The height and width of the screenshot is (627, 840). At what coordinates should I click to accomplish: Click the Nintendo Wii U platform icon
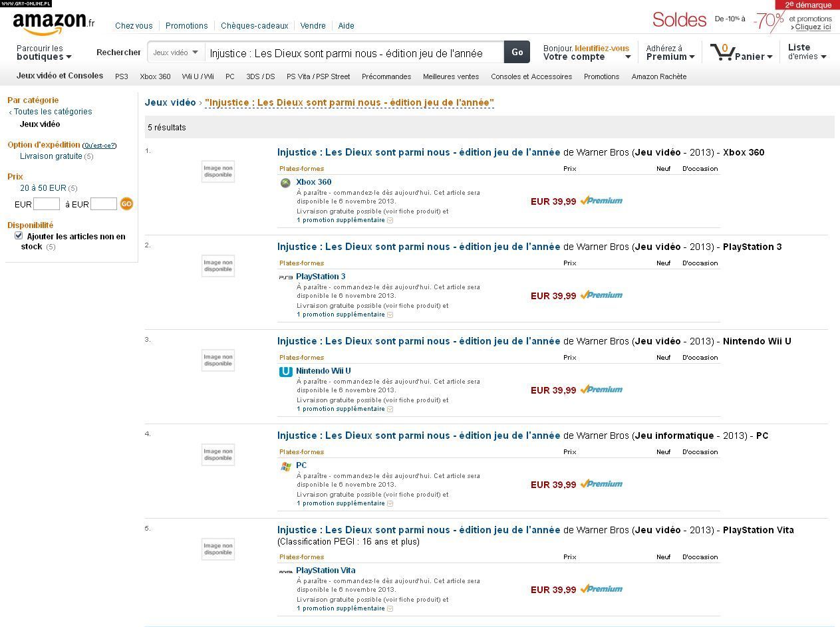click(x=285, y=372)
